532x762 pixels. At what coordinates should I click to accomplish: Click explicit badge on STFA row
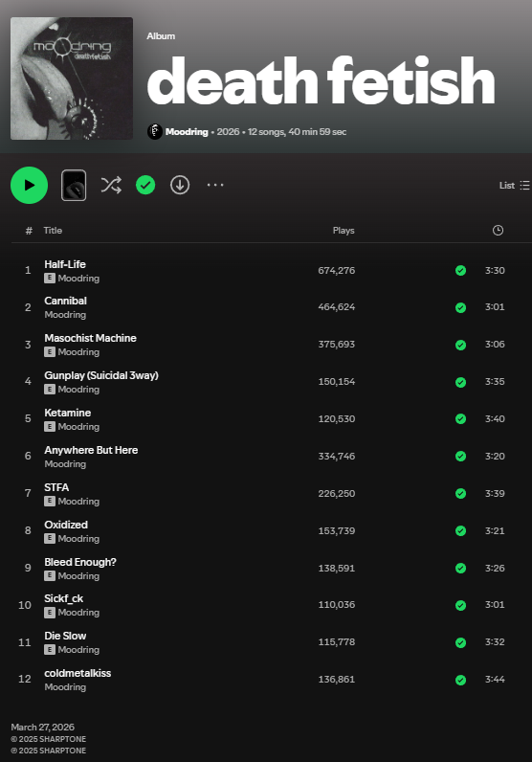[50, 501]
